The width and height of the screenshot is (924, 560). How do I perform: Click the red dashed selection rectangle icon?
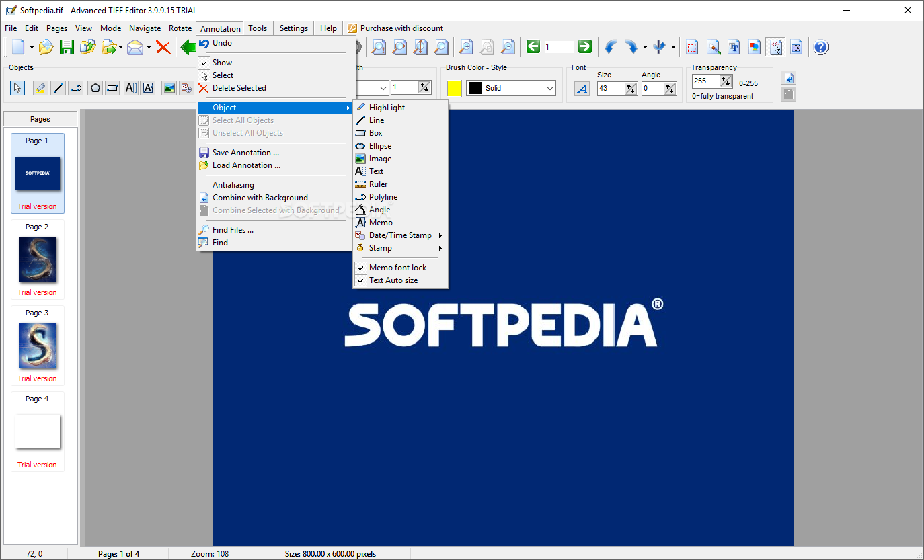[692, 47]
